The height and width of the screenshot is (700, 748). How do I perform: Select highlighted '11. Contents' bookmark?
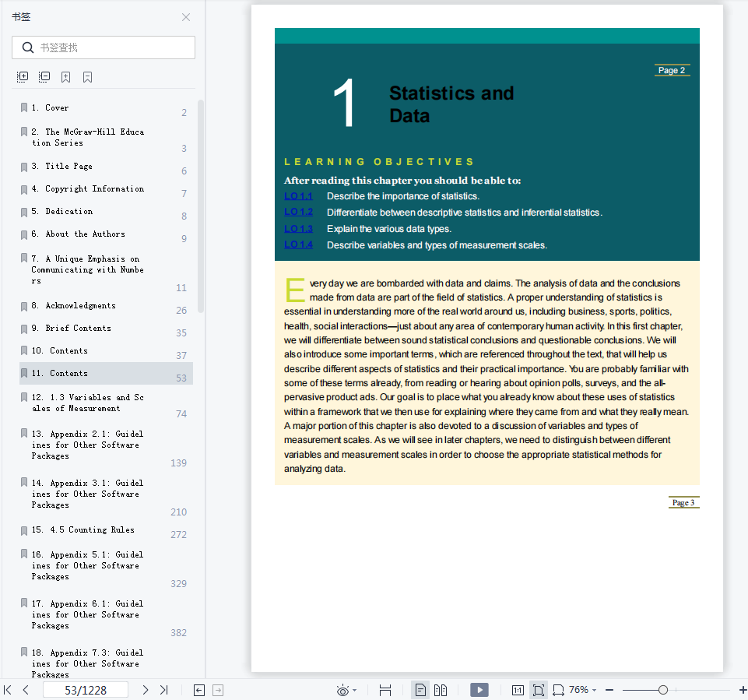click(106, 373)
